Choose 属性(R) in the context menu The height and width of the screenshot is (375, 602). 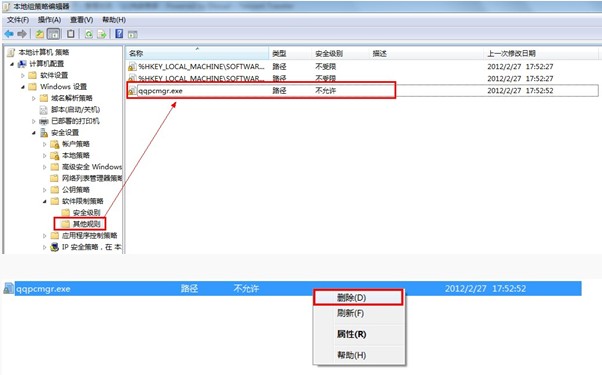pyautogui.click(x=352, y=334)
